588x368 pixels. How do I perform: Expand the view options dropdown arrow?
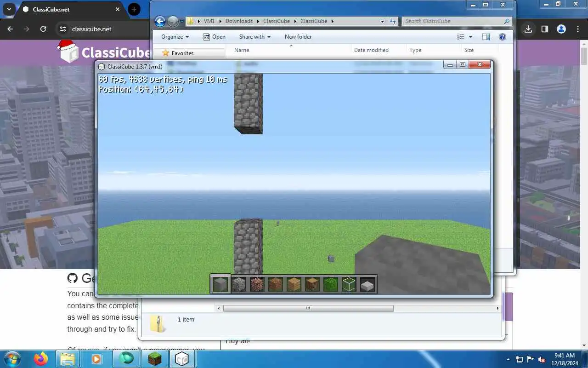tap(470, 37)
